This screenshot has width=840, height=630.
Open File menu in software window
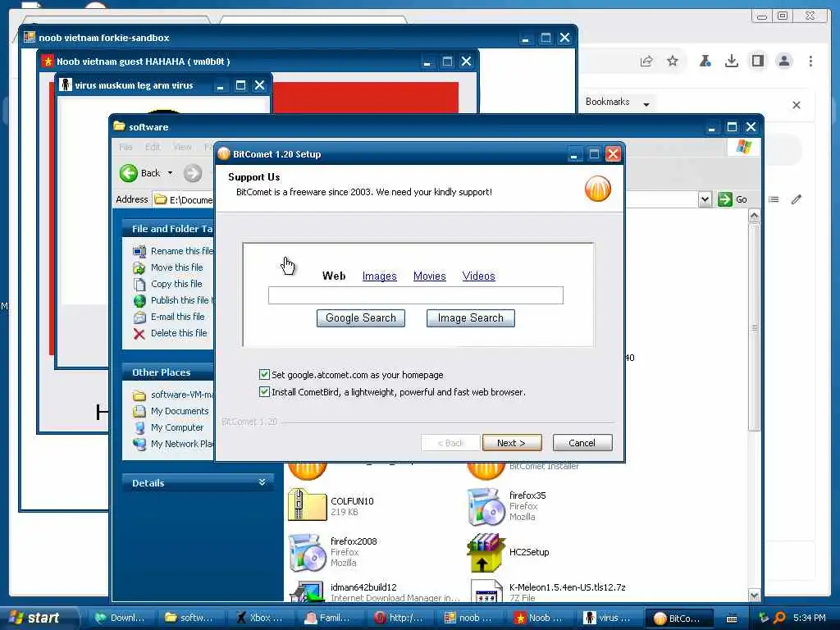coord(126,147)
